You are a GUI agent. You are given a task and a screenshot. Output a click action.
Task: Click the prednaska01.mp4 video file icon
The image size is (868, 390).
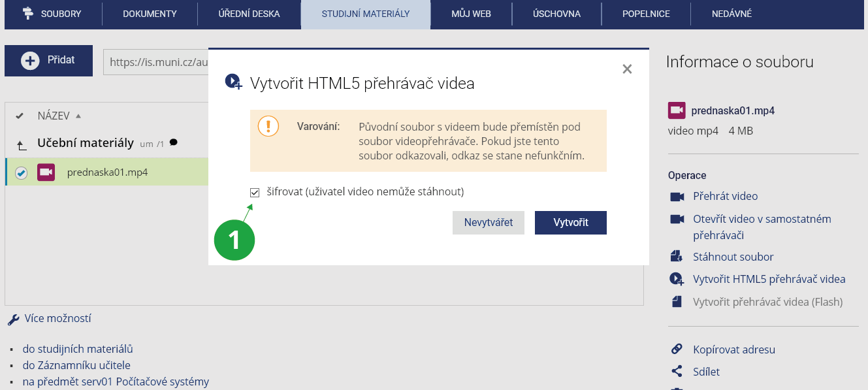point(46,172)
